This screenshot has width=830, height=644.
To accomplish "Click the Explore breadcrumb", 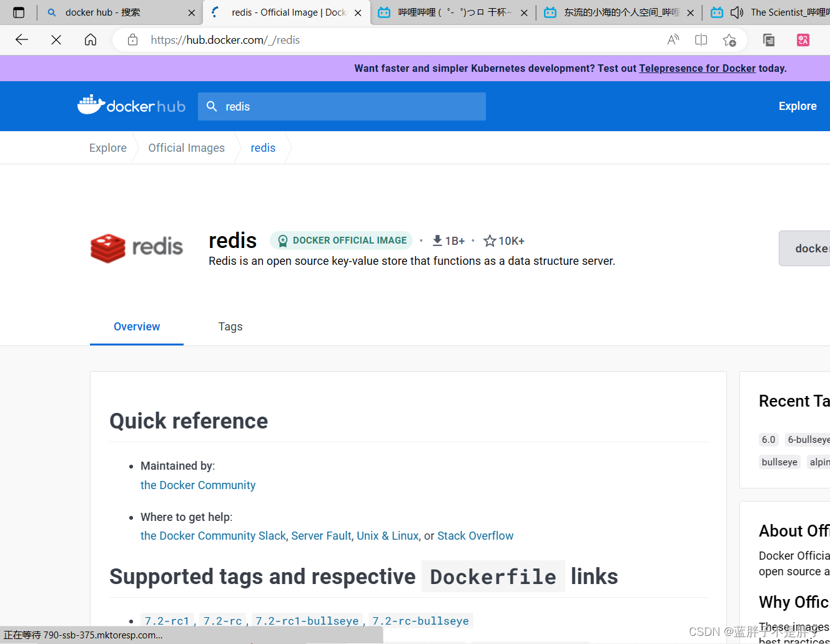I will pyautogui.click(x=108, y=148).
